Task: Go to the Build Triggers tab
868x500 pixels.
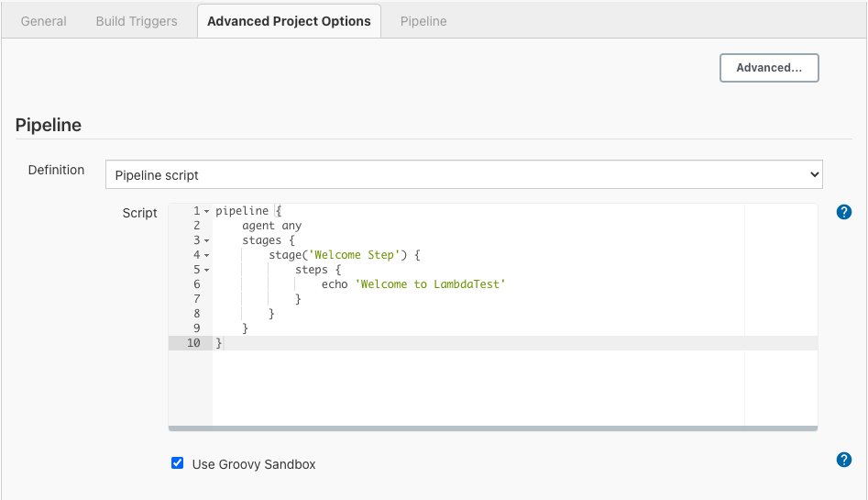Action: pyautogui.click(x=137, y=21)
